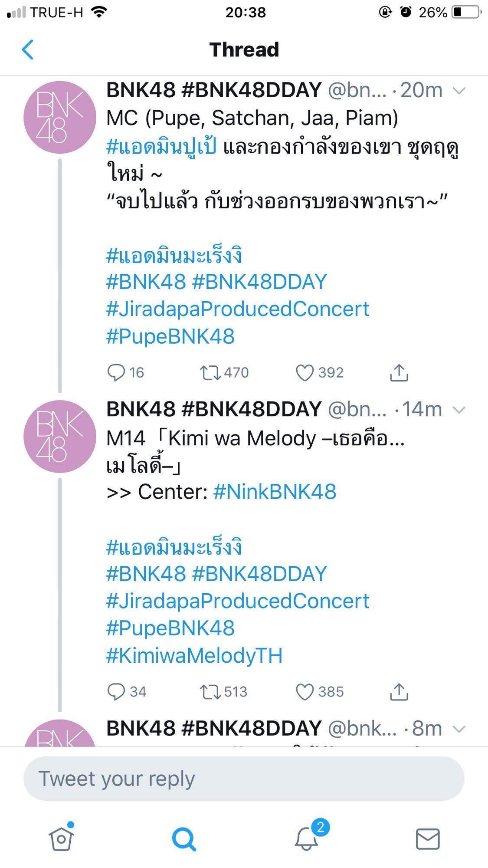This screenshot has width=488, height=868.
Task: Like the MC Pupe tweet
Action: (x=305, y=373)
